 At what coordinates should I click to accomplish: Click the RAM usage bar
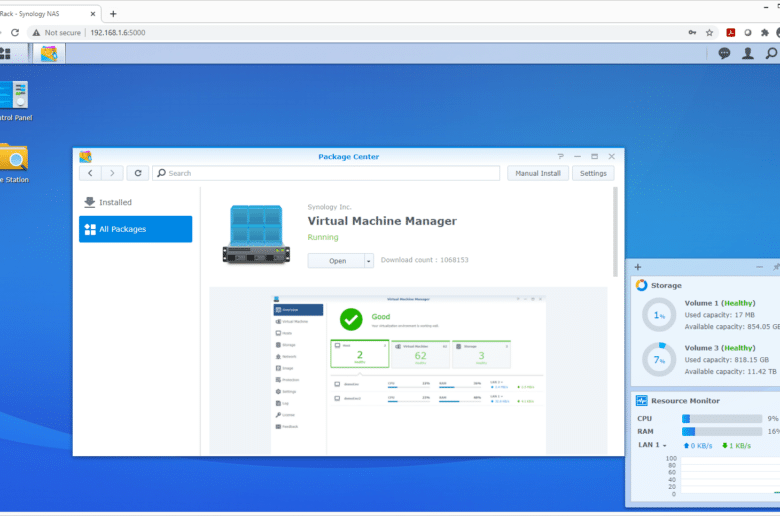pyautogui.click(x=722, y=431)
